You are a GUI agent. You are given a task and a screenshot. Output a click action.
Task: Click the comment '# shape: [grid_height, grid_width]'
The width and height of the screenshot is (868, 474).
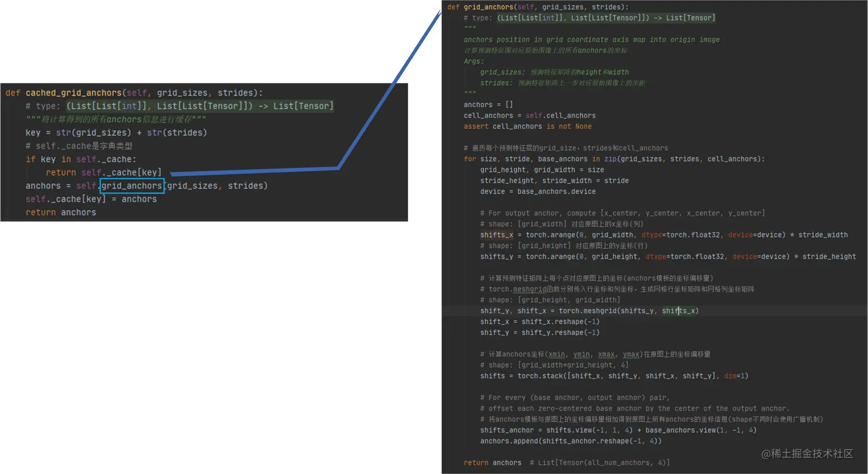[551, 300]
